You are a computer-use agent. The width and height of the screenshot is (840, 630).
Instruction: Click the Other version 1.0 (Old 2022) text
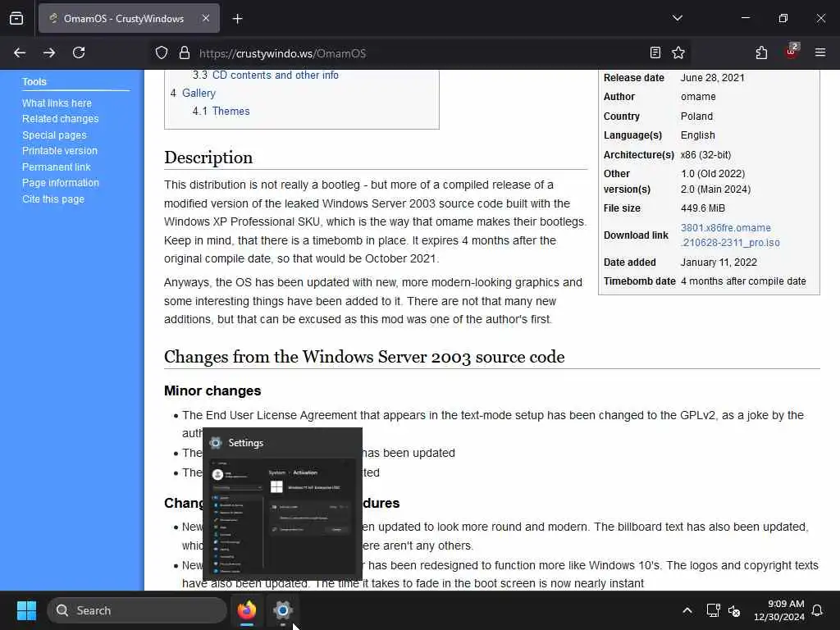click(x=713, y=174)
